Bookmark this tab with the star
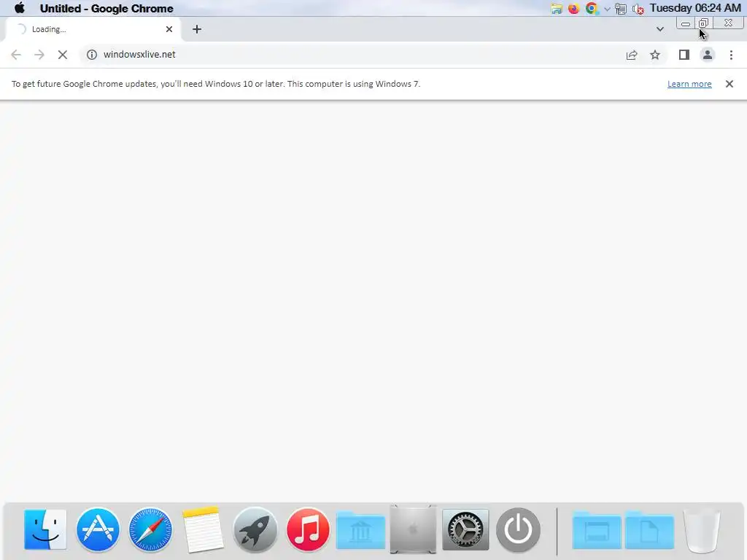Image resolution: width=747 pixels, height=560 pixels. pyautogui.click(x=655, y=55)
